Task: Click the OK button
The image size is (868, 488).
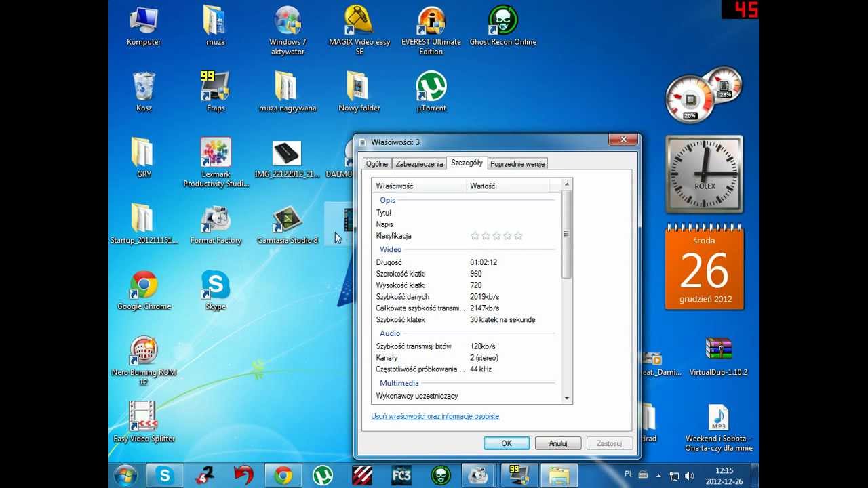Action: (507, 443)
